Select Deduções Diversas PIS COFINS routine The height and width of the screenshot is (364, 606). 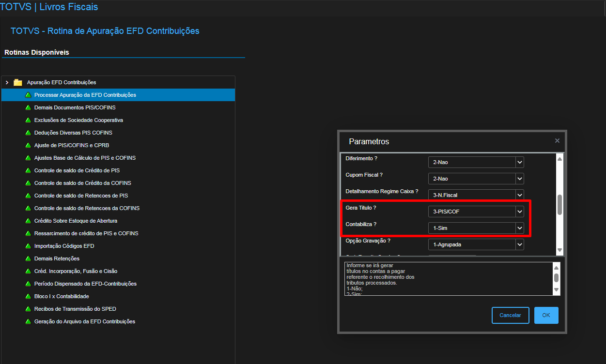pyautogui.click(x=118, y=133)
